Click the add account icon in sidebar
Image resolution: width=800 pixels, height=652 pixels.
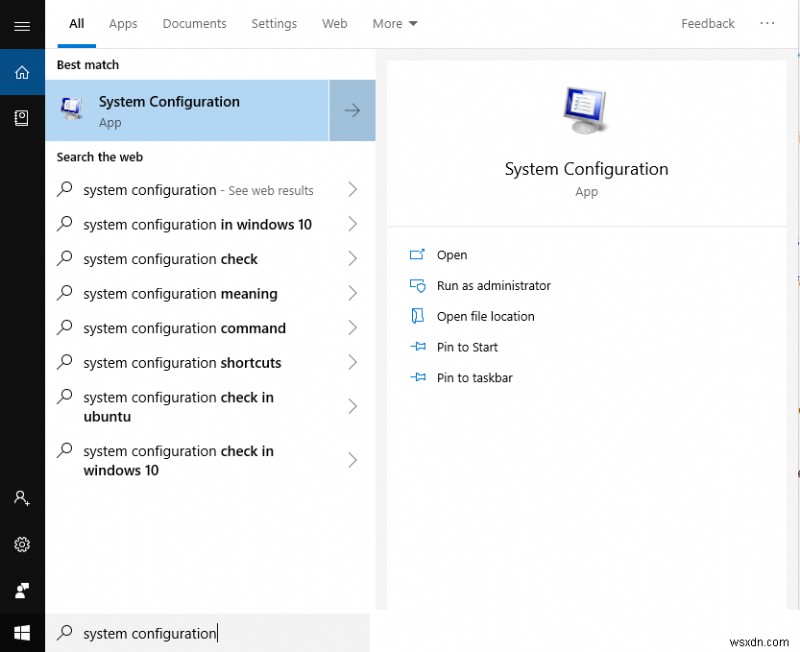click(22, 498)
